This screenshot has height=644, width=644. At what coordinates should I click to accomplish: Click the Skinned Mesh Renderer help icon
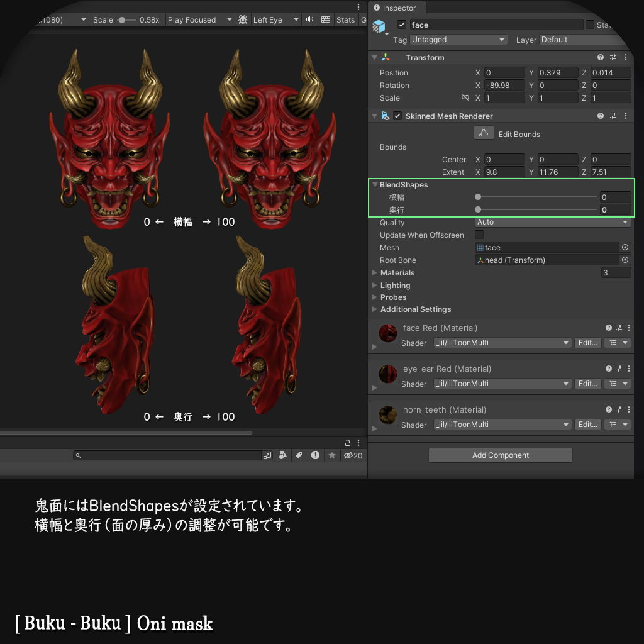602,116
